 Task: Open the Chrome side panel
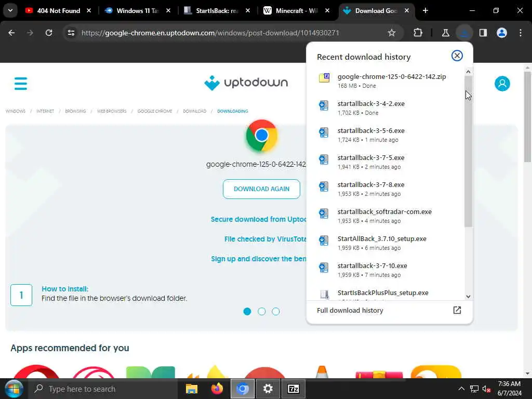pyautogui.click(x=483, y=33)
